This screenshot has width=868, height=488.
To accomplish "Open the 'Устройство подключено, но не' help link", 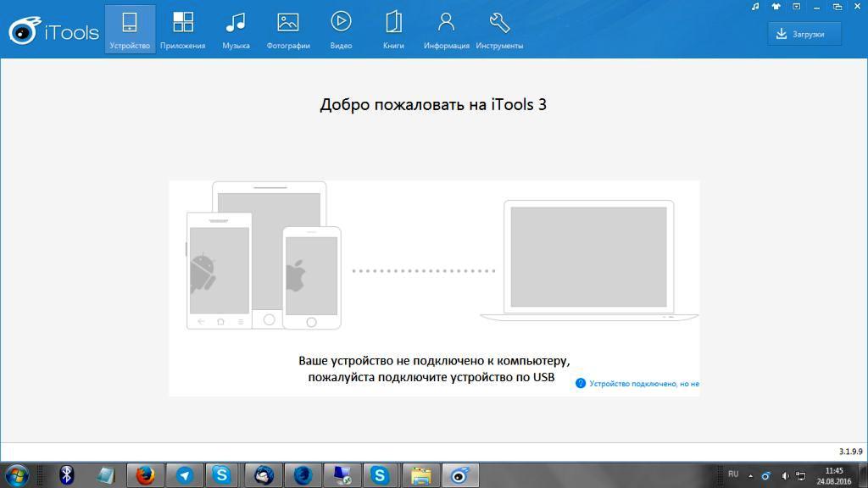I will [x=644, y=384].
